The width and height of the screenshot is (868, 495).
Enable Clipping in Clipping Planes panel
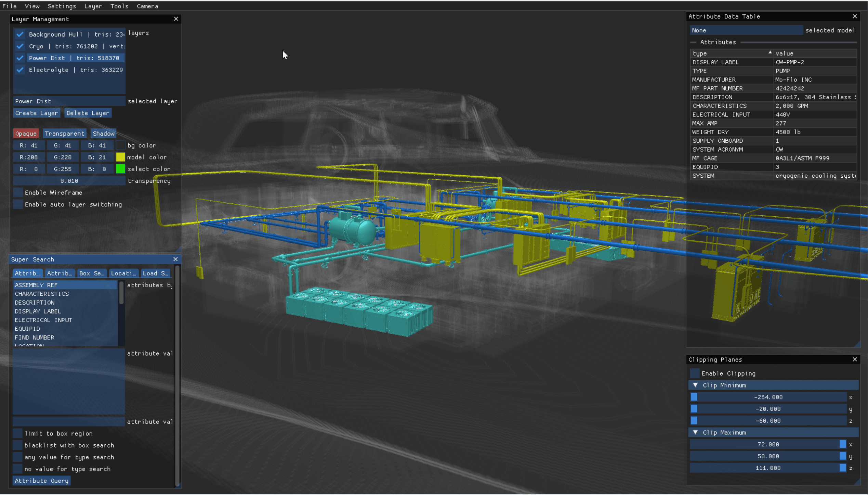[695, 373]
